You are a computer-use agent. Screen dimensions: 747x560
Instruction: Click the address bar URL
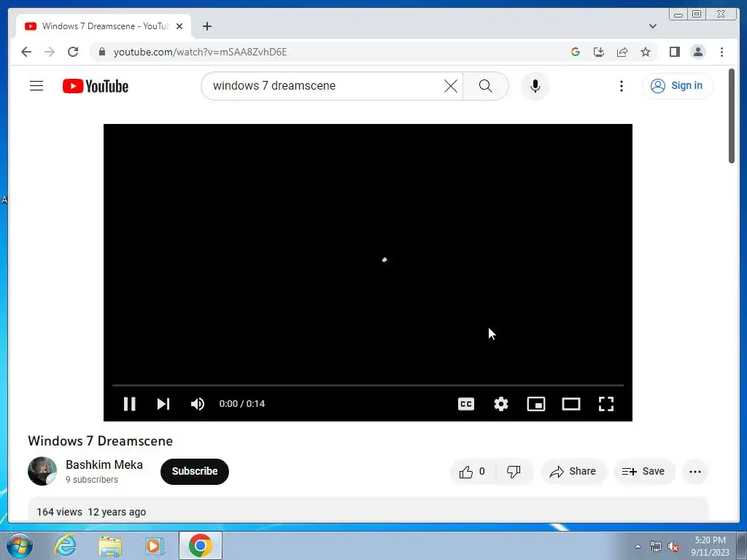(200, 52)
